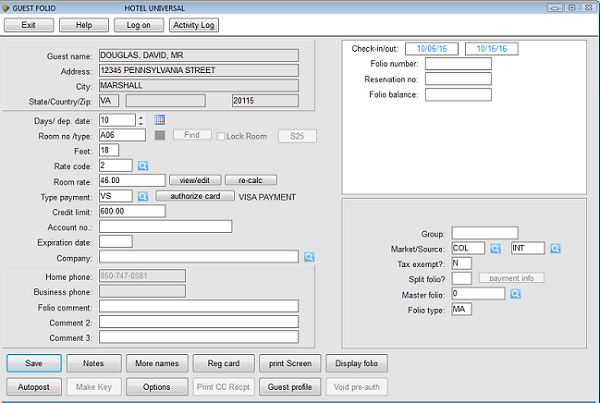Open Help from the top bar
The width and height of the screenshot is (600, 403).
[x=84, y=25]
